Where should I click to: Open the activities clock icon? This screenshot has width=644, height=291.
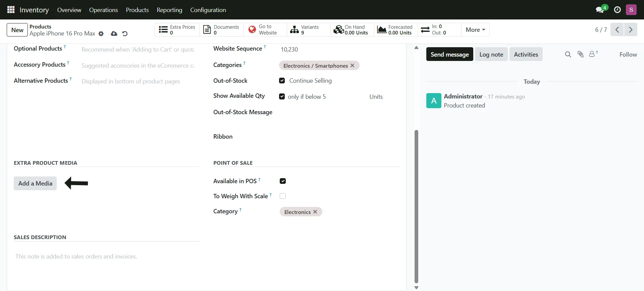[617, 10]
